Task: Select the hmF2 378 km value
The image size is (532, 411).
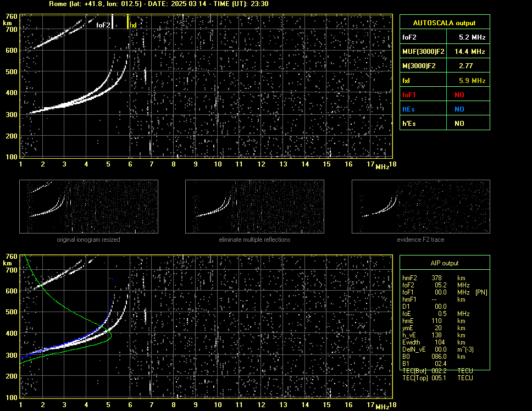Action: [437, 278]
